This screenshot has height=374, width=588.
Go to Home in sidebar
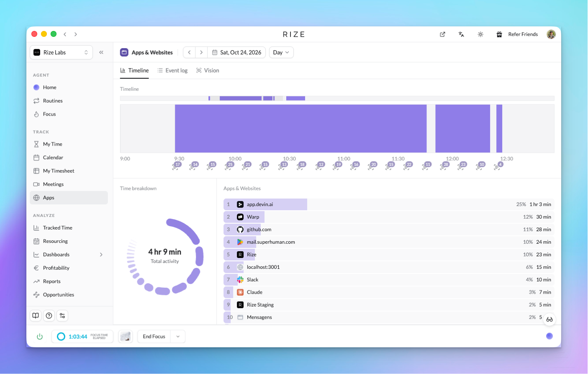click(69, 88)
